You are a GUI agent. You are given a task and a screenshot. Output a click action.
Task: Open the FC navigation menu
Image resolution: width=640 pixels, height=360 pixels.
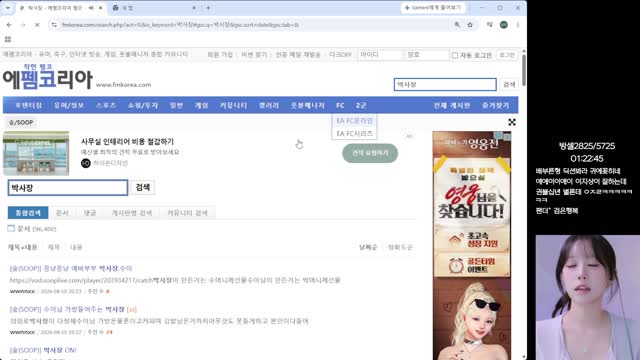click(x=340, y=105)
